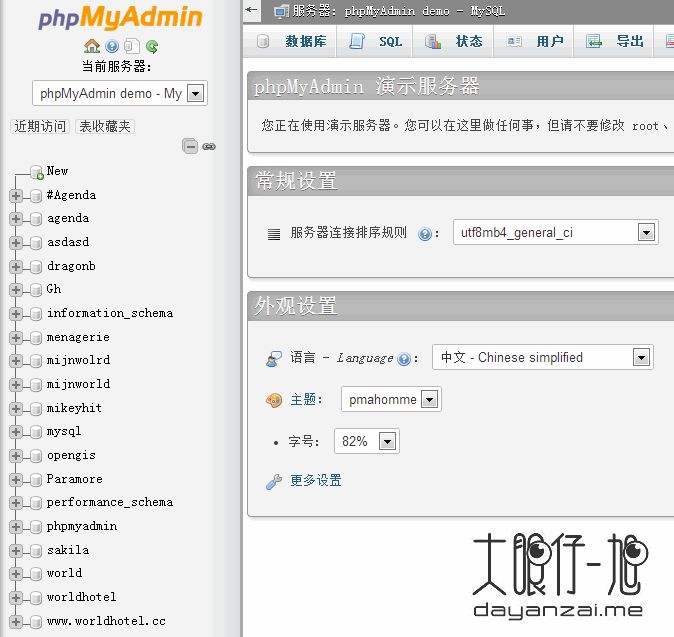
Task: Click the help icon next to collation label
Action: pyautogui.click(x=425, y=234)
